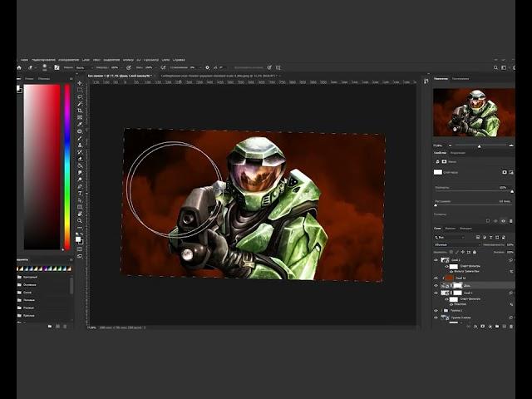532x399 pixels.
Task: Toggle Пластика filter visibility
Action: pos(451,304)
